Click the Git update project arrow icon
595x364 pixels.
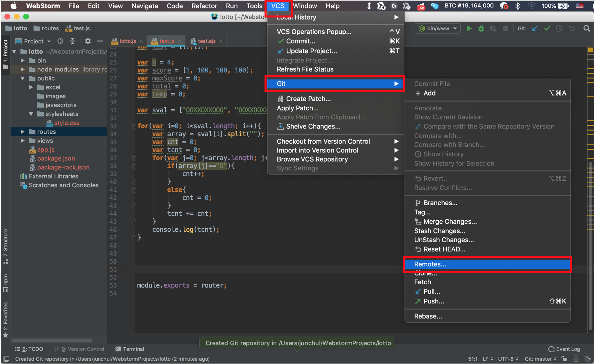coord(535,29)
